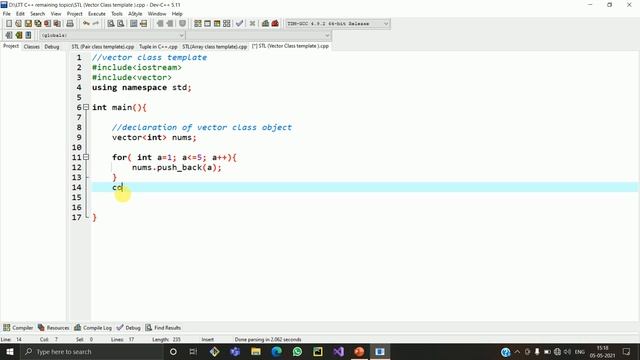Open the bottom Debug panel tab
Screen dimensions: 640x360
[x=129, y=328]
